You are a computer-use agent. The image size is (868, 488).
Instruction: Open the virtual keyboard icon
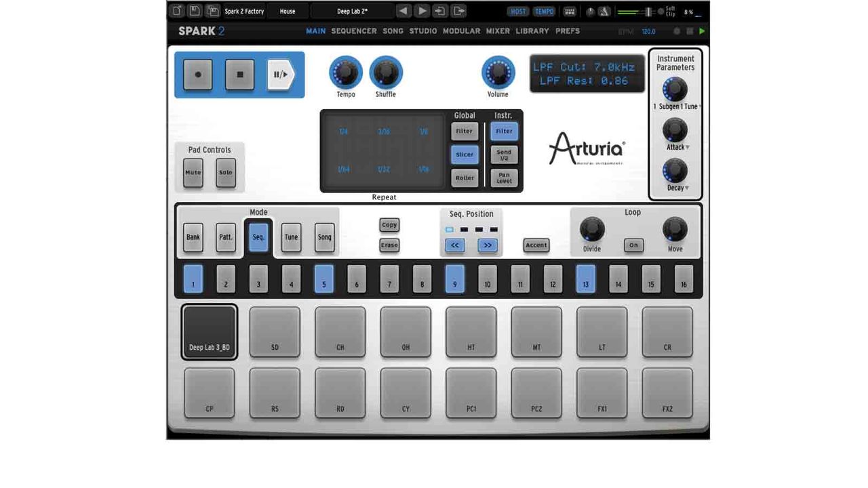point(570,12)
